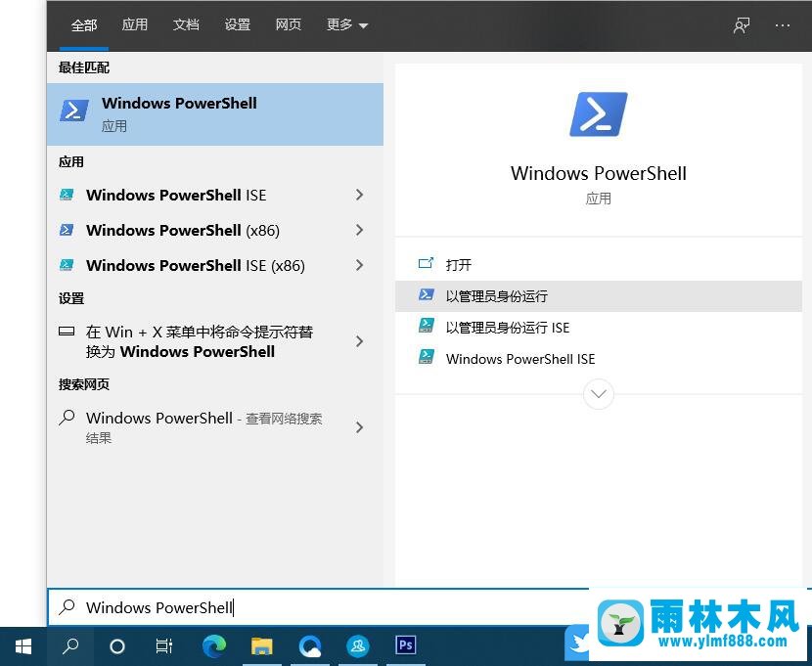The height and width of the screenshot is (666, 812).
Task: Switch to the 文档 search tab
Action: 186,24
